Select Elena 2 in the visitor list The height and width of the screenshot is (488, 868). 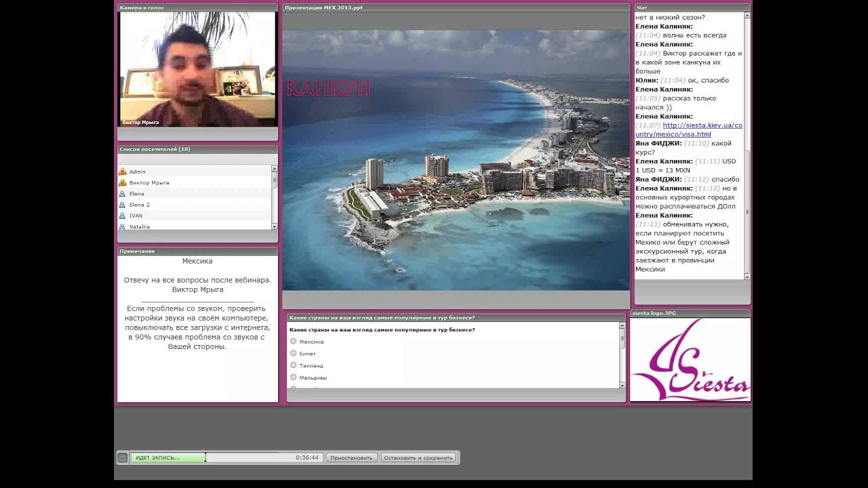click(140, 205)
